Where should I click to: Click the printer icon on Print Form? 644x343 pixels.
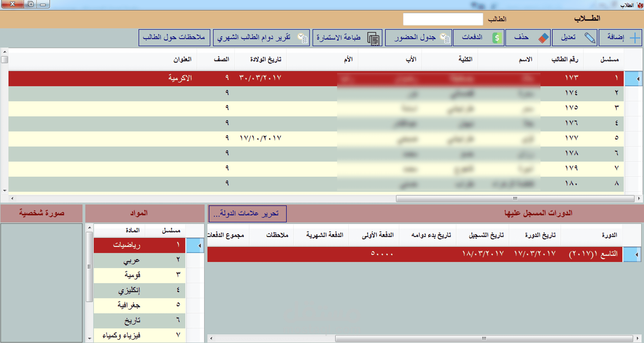(373, 38)
